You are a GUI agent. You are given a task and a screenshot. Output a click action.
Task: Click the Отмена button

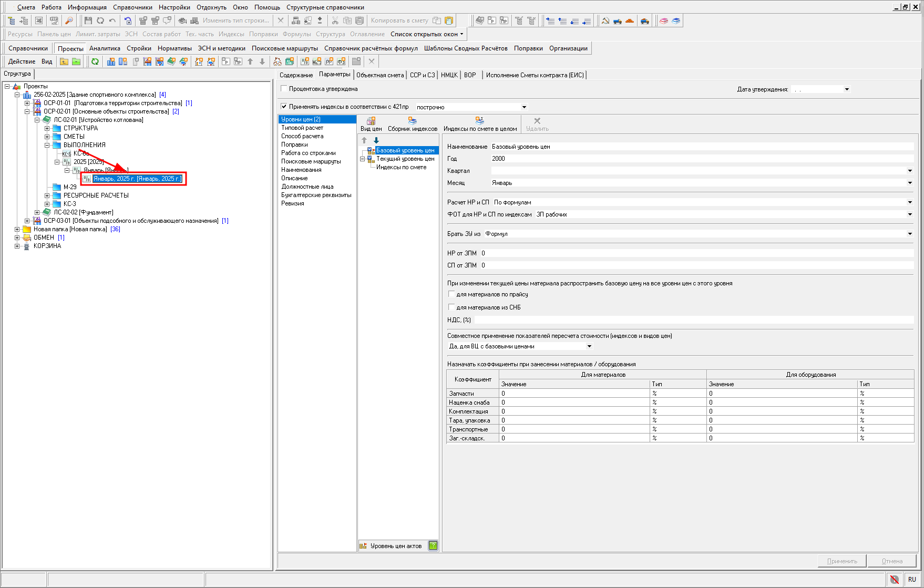[892, 561]
